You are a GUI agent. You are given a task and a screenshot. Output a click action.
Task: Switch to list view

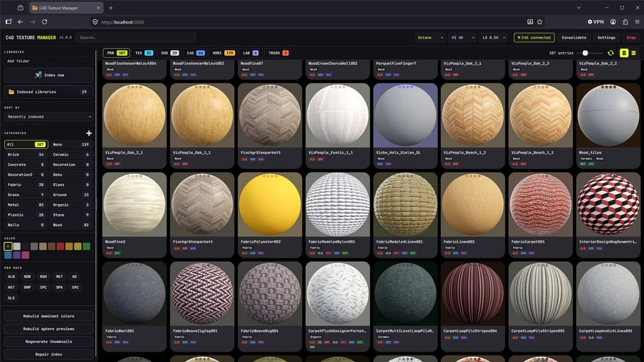[x=634, y=53]
